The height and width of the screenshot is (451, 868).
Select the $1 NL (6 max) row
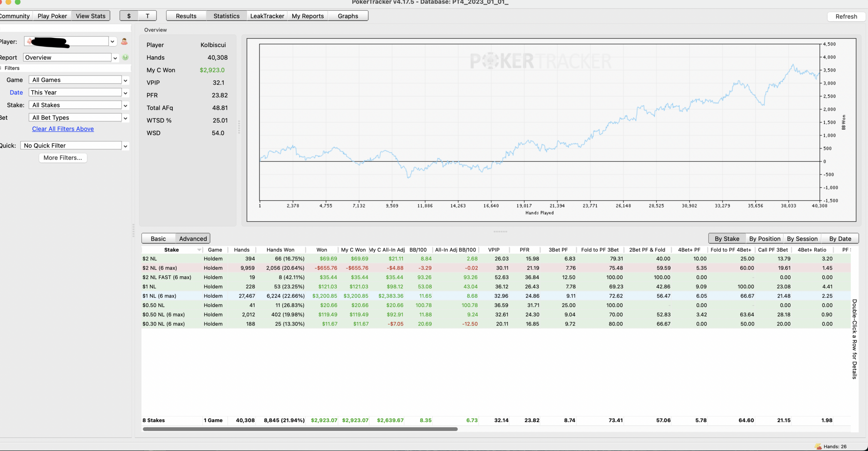click(496, 296)
